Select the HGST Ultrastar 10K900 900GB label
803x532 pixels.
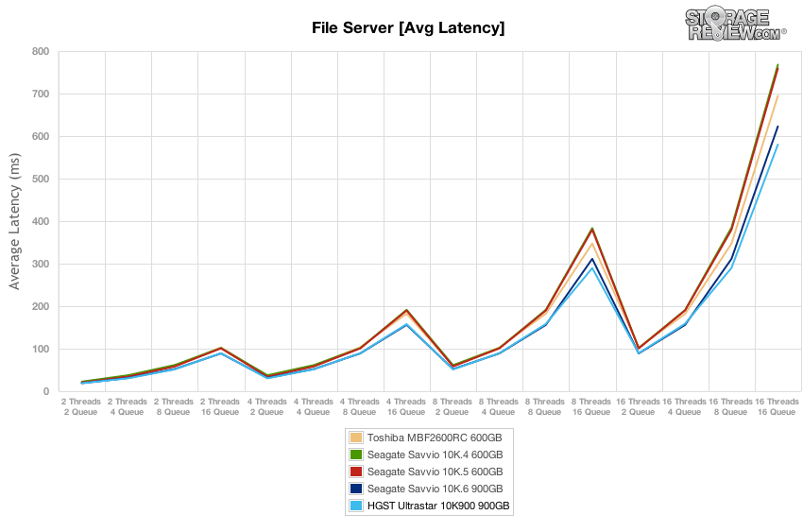pyautogui.click(x=438, y=506)
